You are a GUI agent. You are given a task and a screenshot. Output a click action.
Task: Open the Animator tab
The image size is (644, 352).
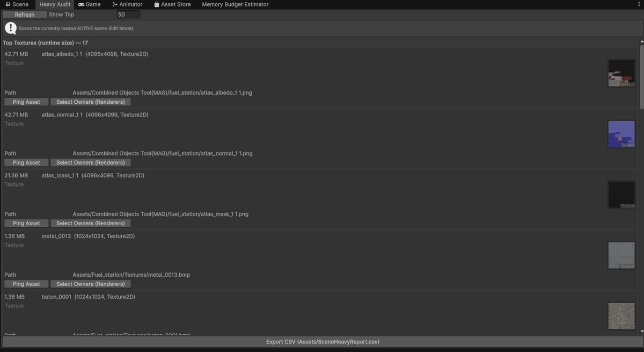[127, 4]
